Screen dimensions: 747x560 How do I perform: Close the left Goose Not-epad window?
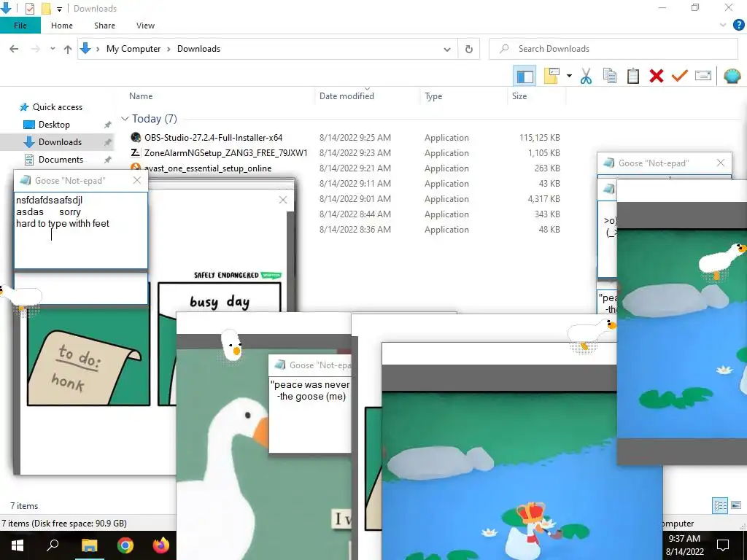(x=137, y=180)
